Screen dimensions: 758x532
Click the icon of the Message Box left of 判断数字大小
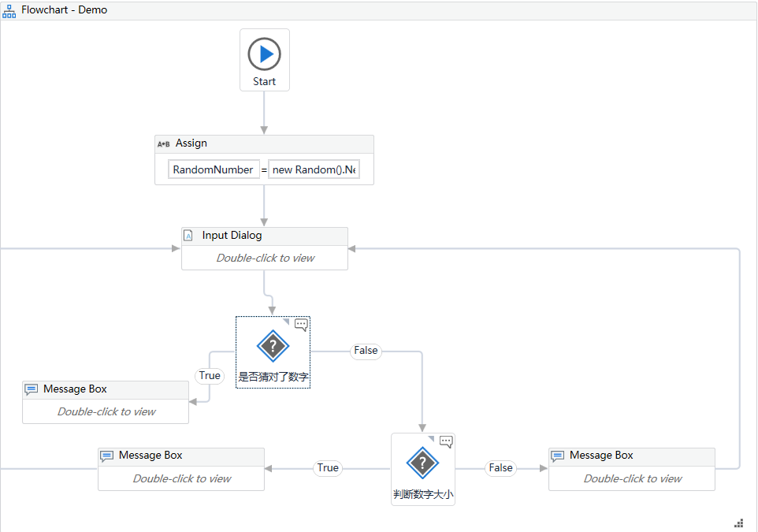[106, 456]
